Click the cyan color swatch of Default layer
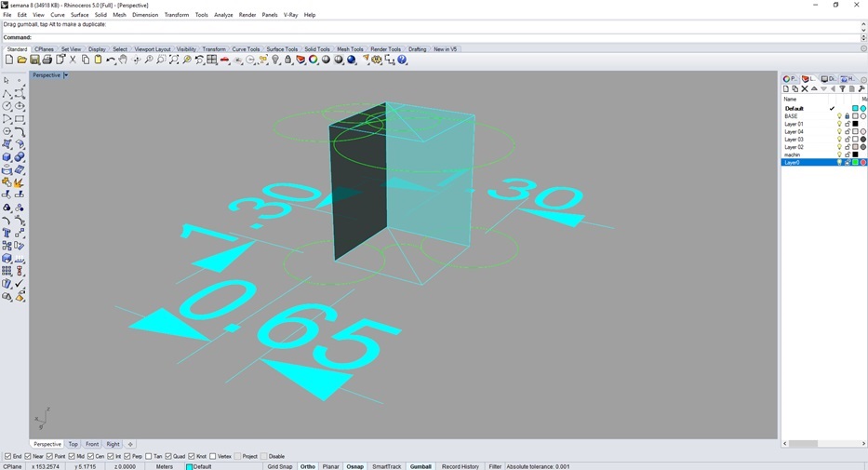Screen dimensions: 868x470 855,109
